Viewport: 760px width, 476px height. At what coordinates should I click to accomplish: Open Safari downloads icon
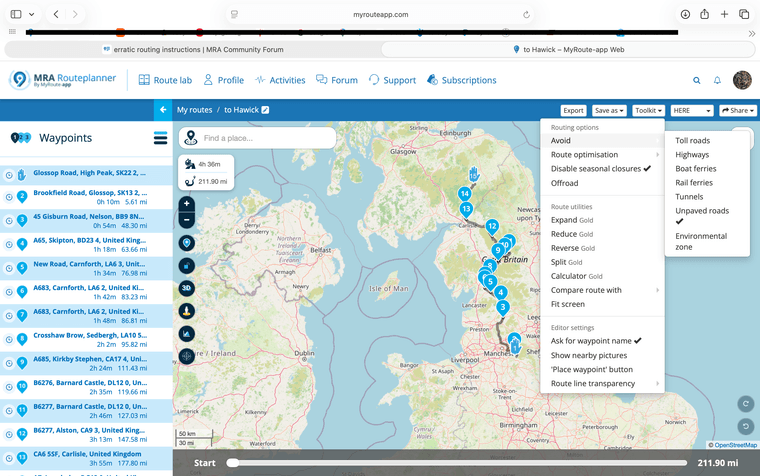685,15
